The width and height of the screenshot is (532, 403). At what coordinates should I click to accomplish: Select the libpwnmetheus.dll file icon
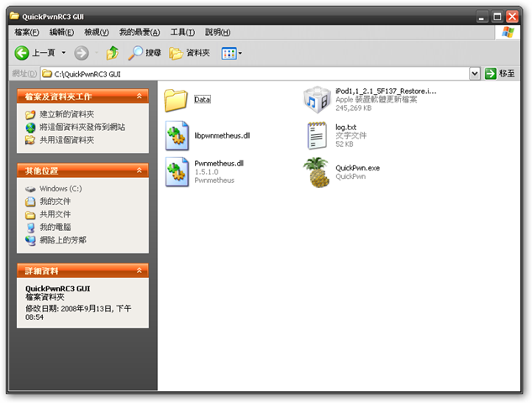pos(176,135)
